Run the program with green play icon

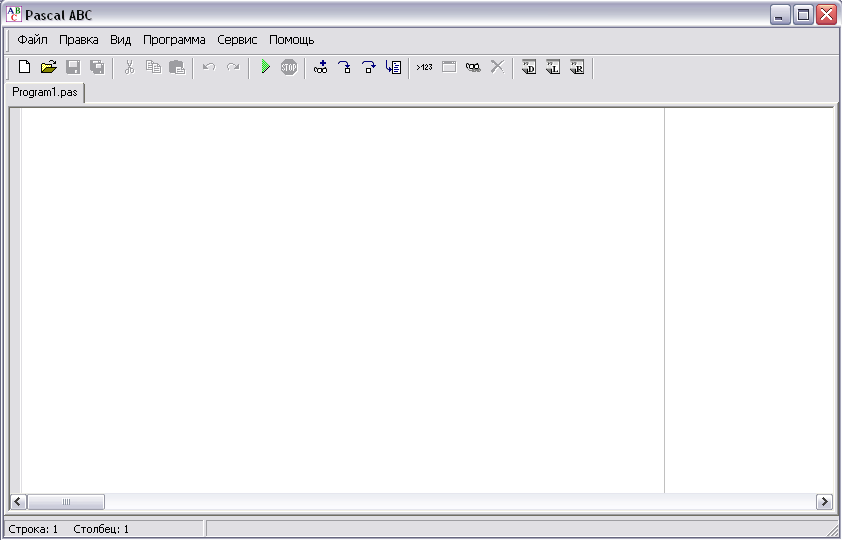point(265,67)
